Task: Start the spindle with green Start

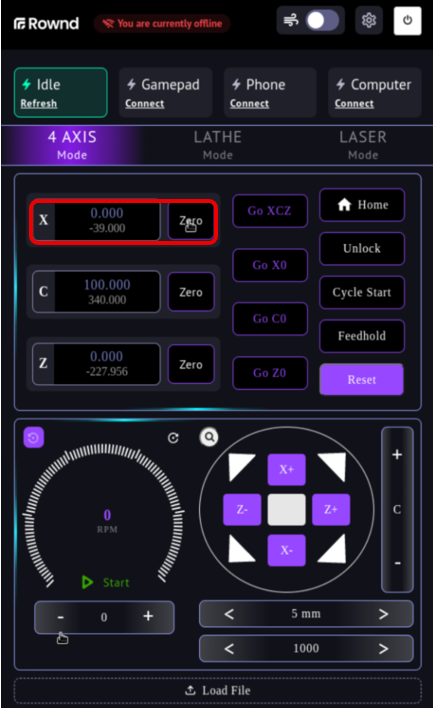Action: pyautogui.click(x=106, y=582)
